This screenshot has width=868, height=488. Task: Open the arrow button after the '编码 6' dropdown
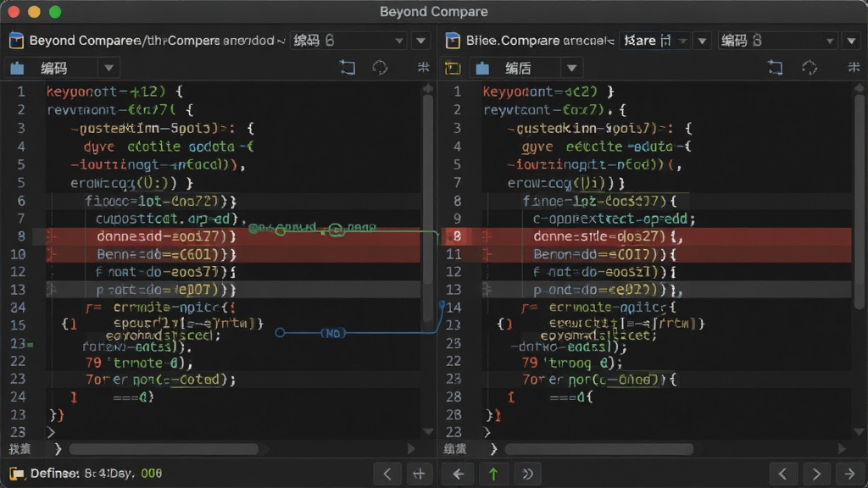coord(420,41)
